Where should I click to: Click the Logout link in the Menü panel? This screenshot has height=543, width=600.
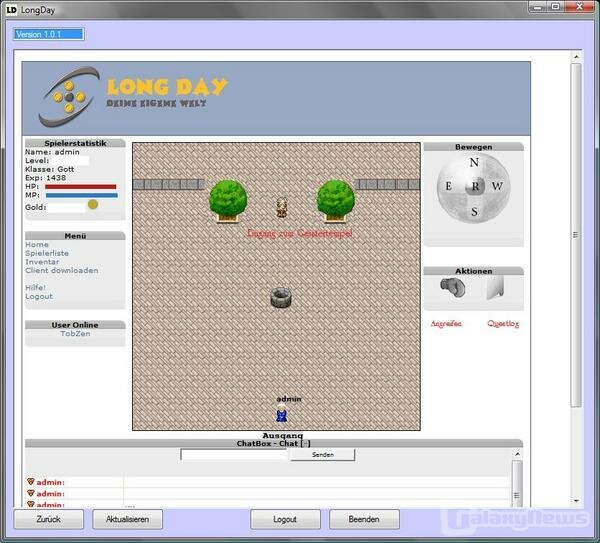(x=39, y=297)
